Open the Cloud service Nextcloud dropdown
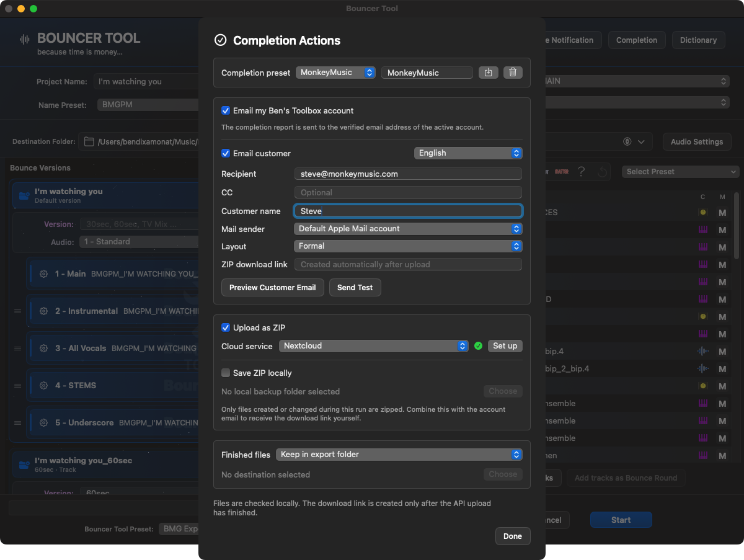 [373, 346]
